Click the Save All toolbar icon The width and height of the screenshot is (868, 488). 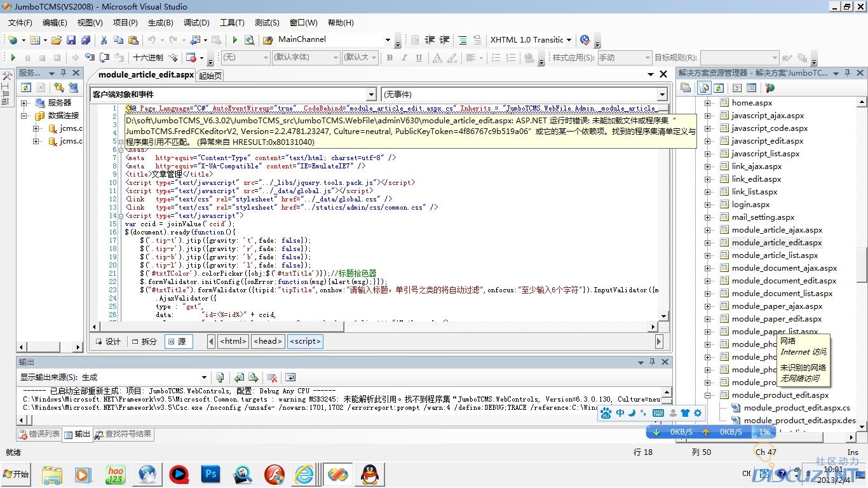[85, 40]
